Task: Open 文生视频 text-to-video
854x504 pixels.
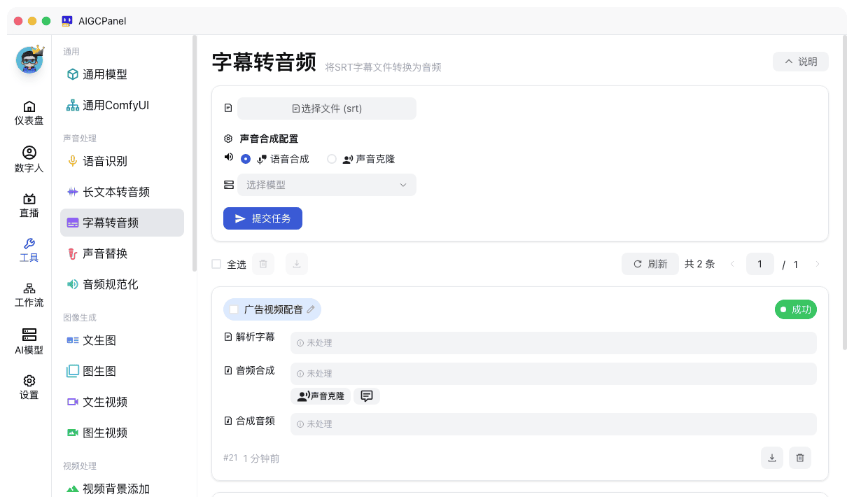Action: (122, 402)
